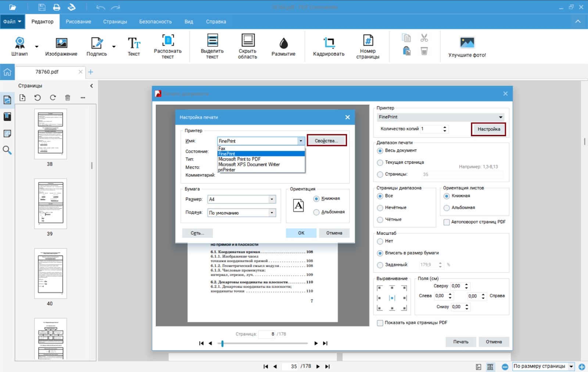Screen dimensions: 588x372
Task: Switch to Безопасность tab
Action: click(155, 22)
